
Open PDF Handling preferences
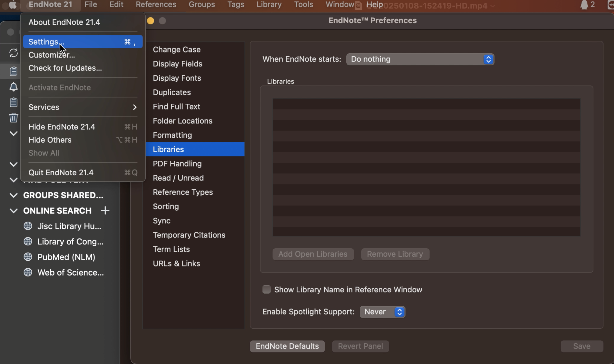(195, 164)
